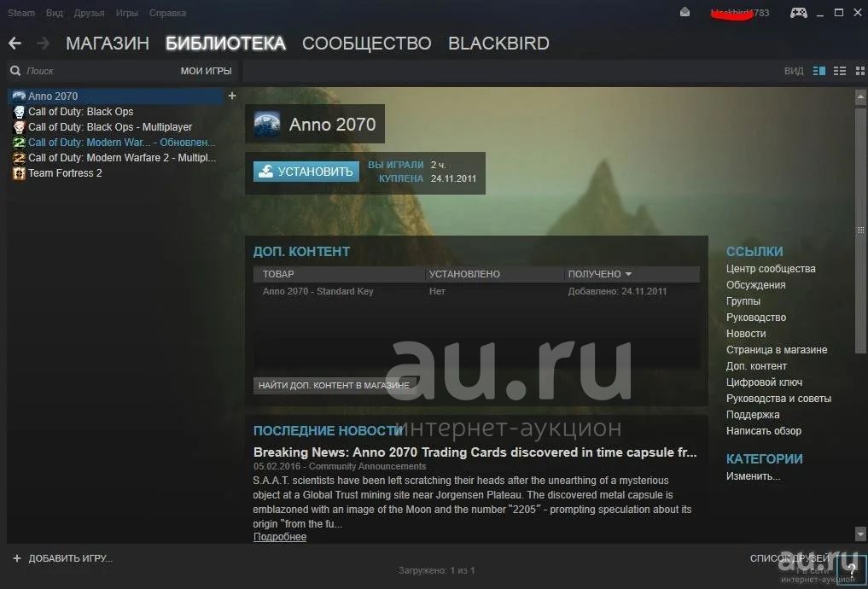Screen dimensions: 868x589
Task: Switch to grid view icon
Action: (860, 71)
